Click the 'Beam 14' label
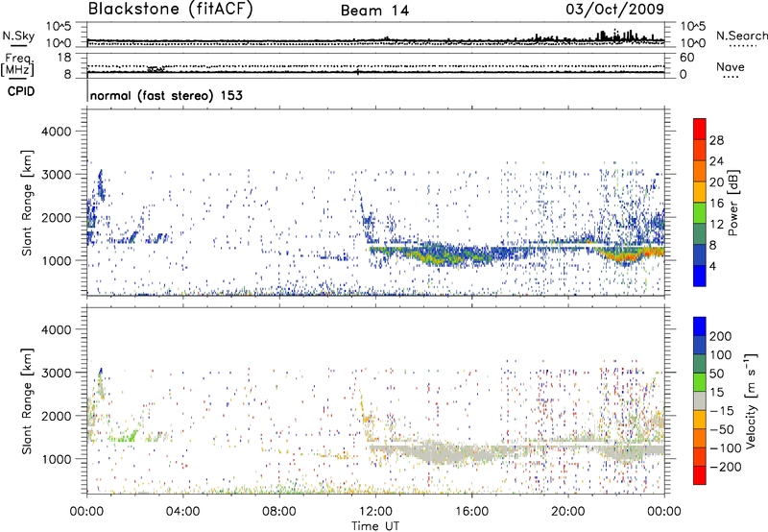The height and width of the screenshot is (532, 768). coord(374,11)
